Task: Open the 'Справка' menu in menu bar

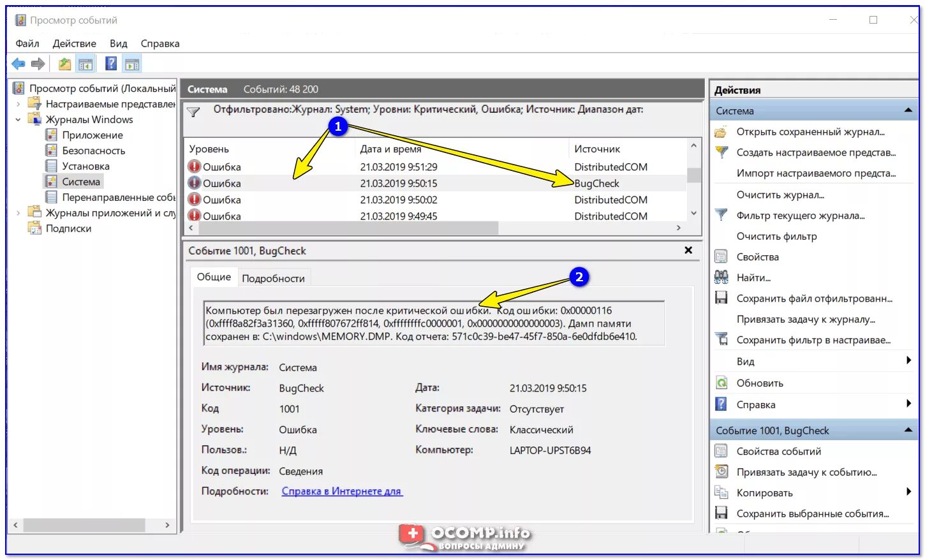Action: point(160,43)
